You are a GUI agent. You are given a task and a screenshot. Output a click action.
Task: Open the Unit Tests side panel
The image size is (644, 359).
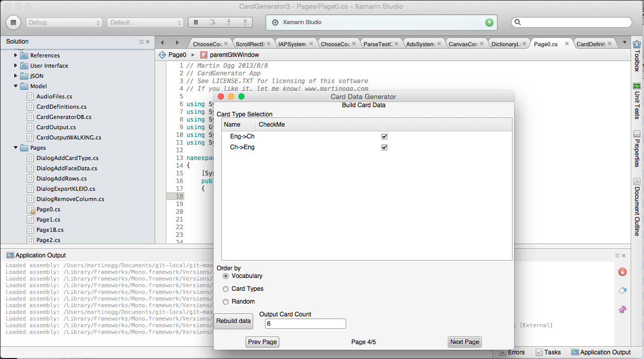637,101
